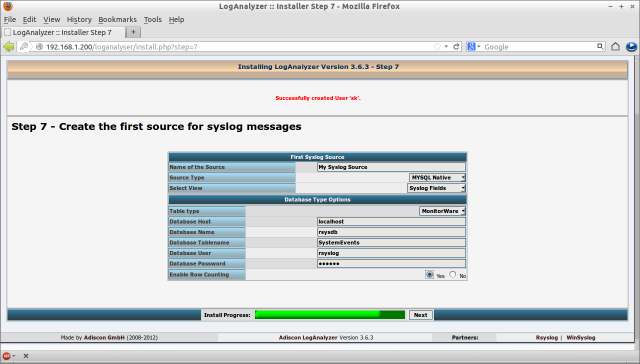Close the add-on bar with X
Viewport: 640px width, 364px height.
point(26,356)
